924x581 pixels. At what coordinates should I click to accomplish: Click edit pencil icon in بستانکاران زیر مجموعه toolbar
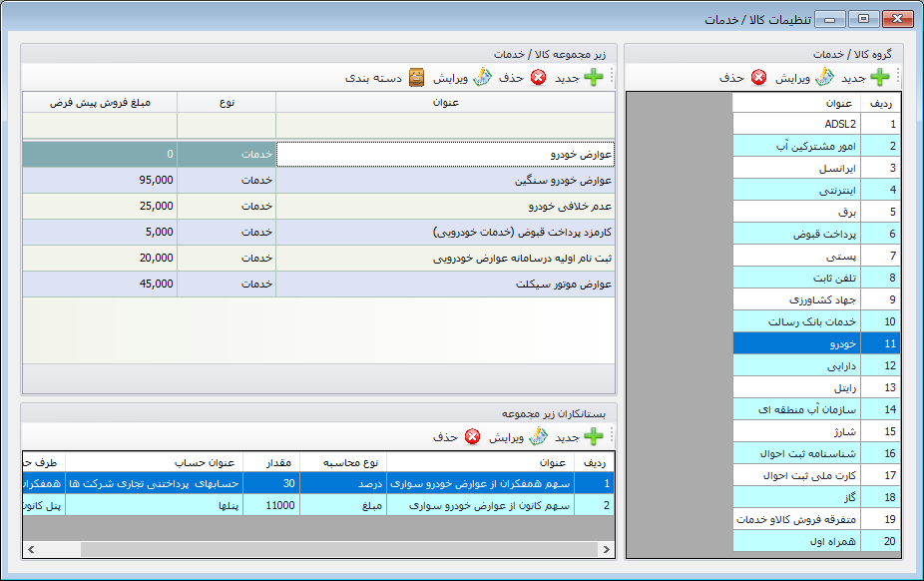click(538, 436)
